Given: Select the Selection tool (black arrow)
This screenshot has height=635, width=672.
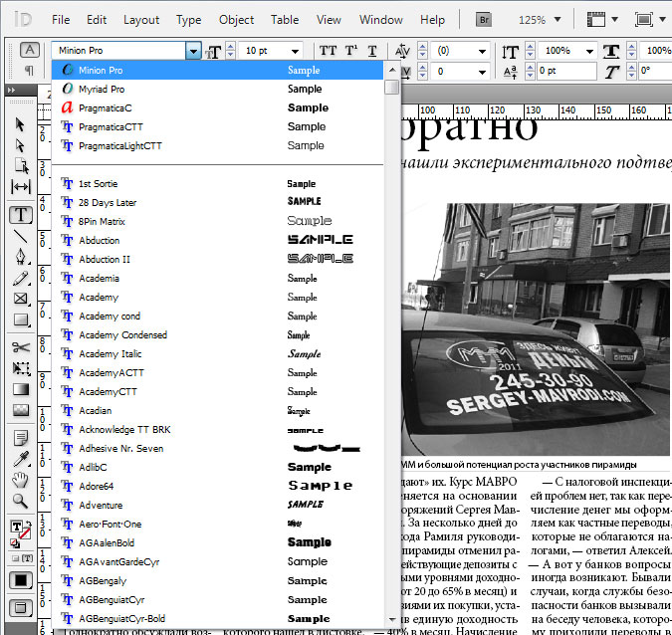Looking at the screenshot, I should [x=20, y=124].
